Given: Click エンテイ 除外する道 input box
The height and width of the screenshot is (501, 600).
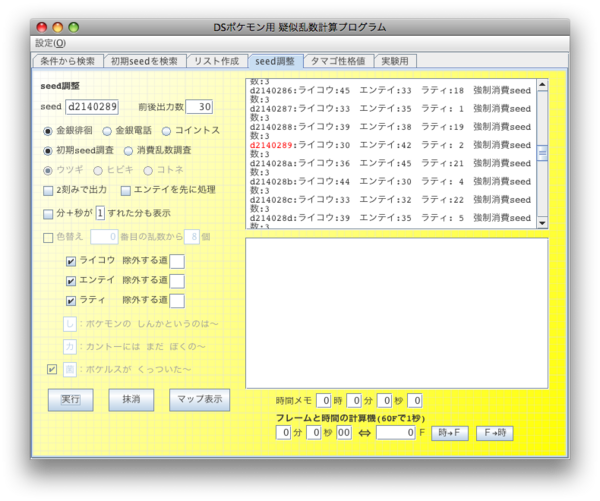Looking at the screenshot, I should point(177,281).
